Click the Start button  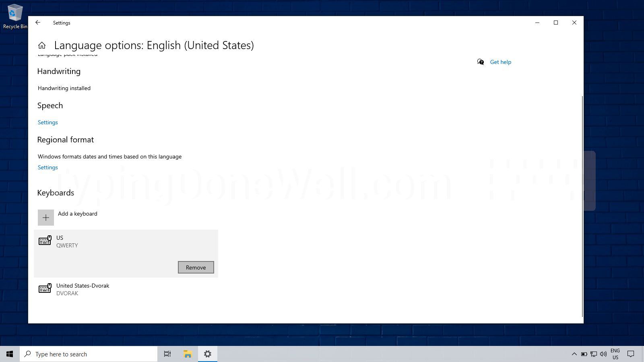10,354
